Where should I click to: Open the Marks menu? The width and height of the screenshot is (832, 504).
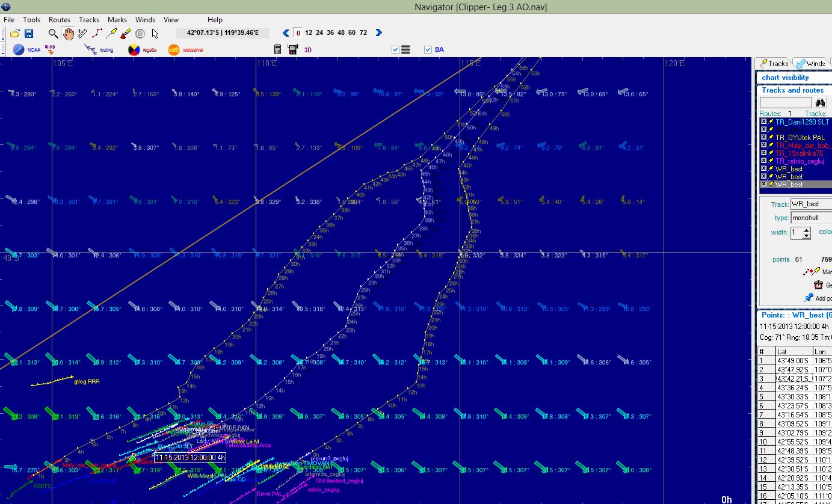tap(117, 20)
